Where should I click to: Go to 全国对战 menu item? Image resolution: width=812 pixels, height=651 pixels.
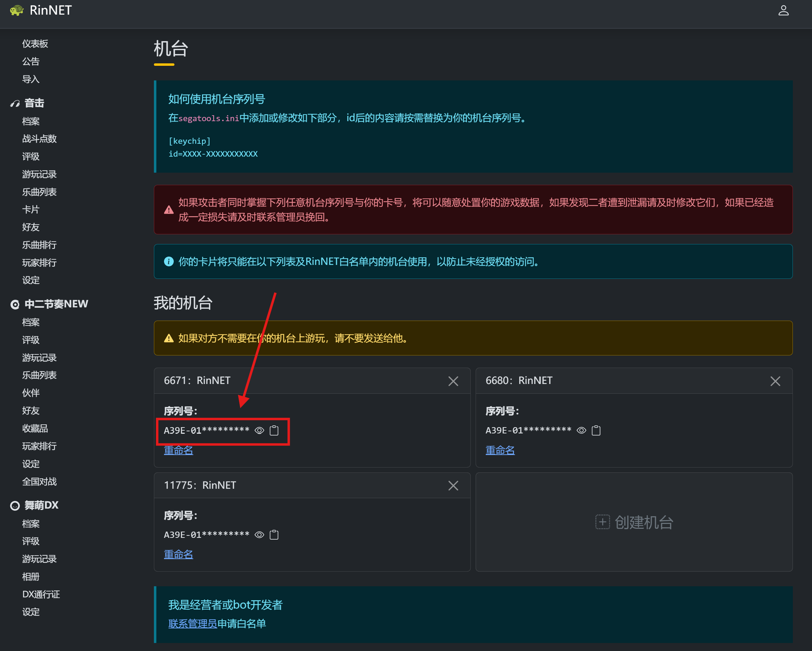[39, 481]
